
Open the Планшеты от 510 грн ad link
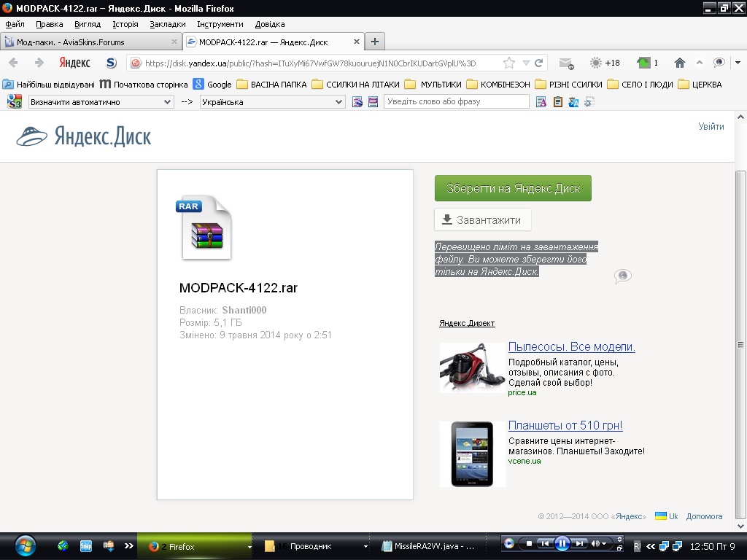[x=565, y=425]
